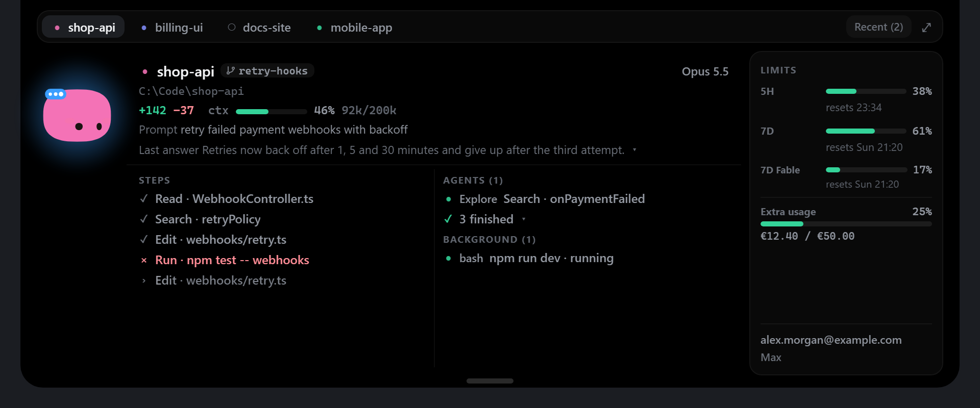Select the mobile-app tab
Viewport: 980px width, 408px height.
355,28
